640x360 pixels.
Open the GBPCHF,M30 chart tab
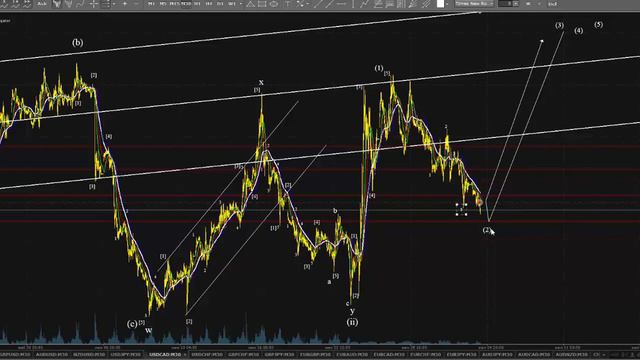[244, 355]
